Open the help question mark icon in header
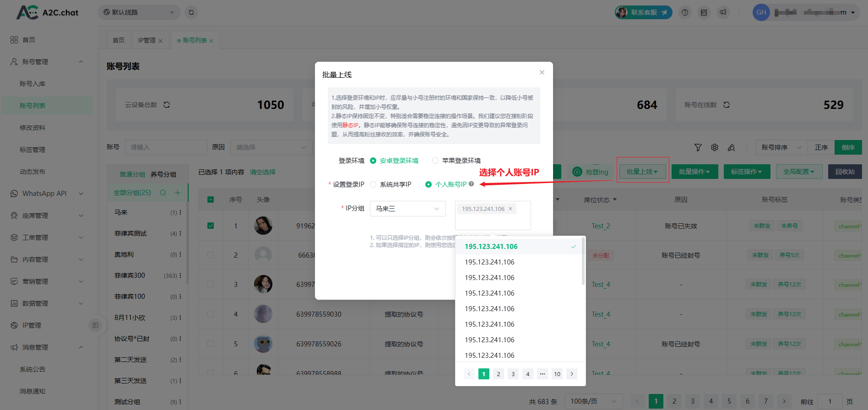 pyautogui.click(x=685, y=12)
